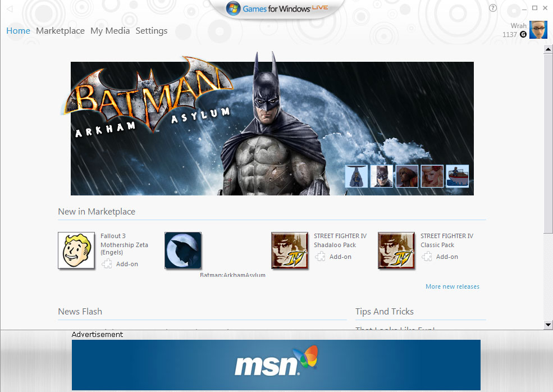Open the Batman moon silhouette icon
553x392 pixels.
183,250
